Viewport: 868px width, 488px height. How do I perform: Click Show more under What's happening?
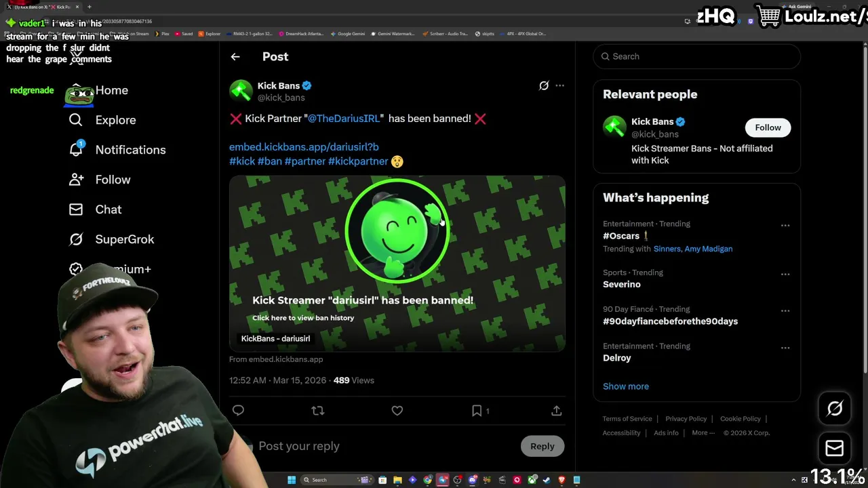626,386
